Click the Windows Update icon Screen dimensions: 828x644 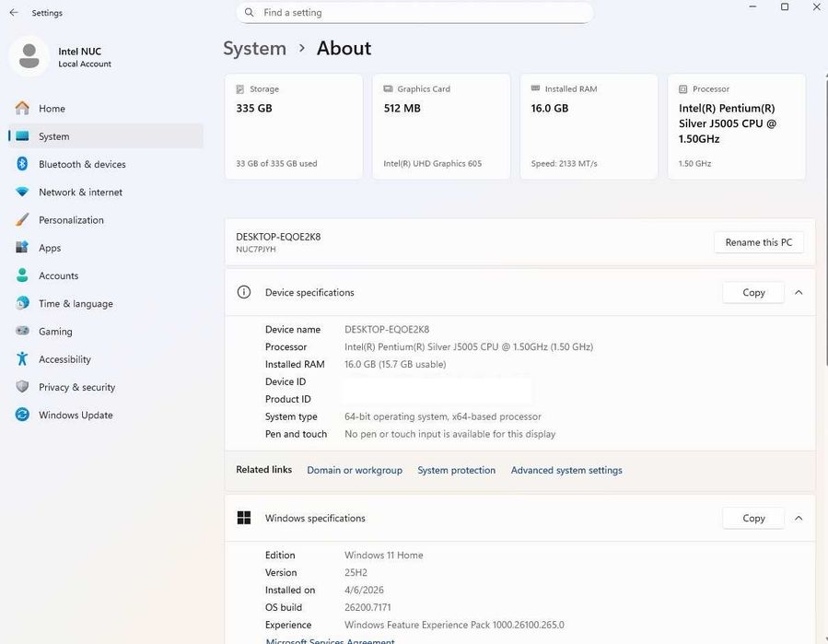click(x=22, y=416)
